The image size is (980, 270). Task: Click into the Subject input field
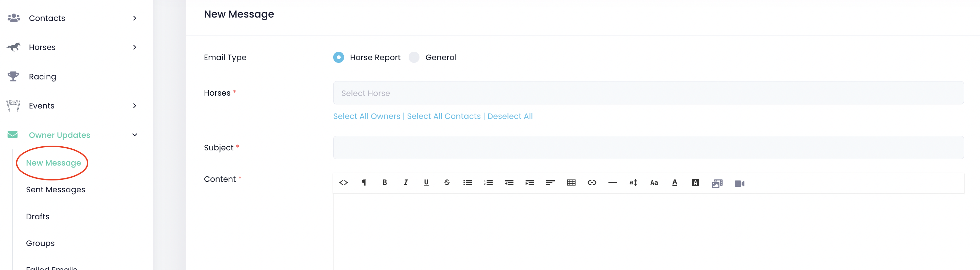click(648, 148)
